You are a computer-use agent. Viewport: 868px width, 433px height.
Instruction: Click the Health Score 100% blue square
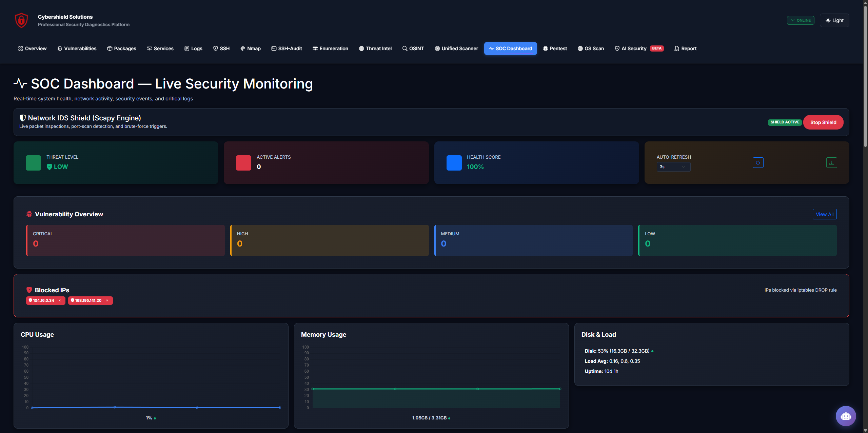[454, 163]
